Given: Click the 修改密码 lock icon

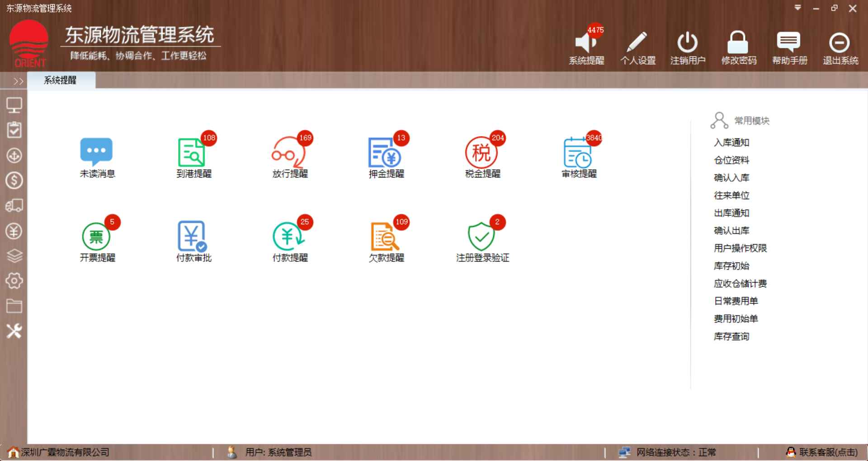Looking at the screenshot, I should [x=738, y=42].
